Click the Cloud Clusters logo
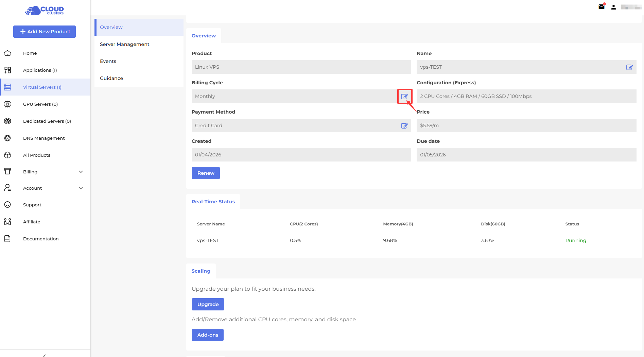644x357 pixels. [x=45, y=11]
